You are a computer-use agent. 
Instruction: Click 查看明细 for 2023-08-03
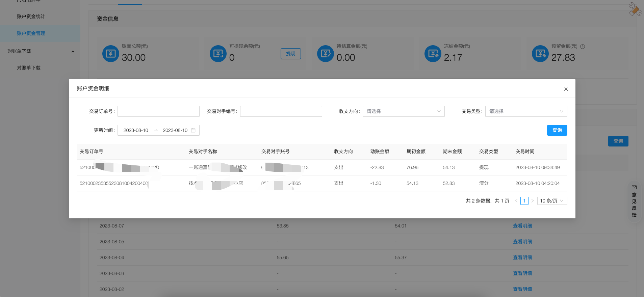coord(522,273)
